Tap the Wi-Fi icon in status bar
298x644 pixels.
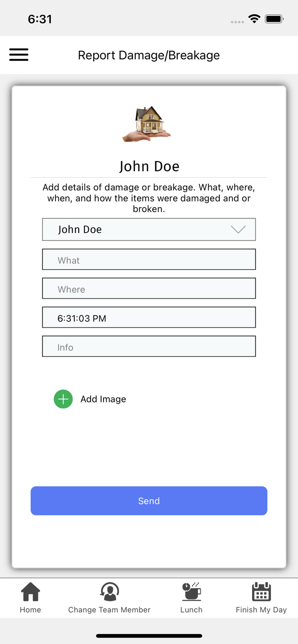(254, 18)
